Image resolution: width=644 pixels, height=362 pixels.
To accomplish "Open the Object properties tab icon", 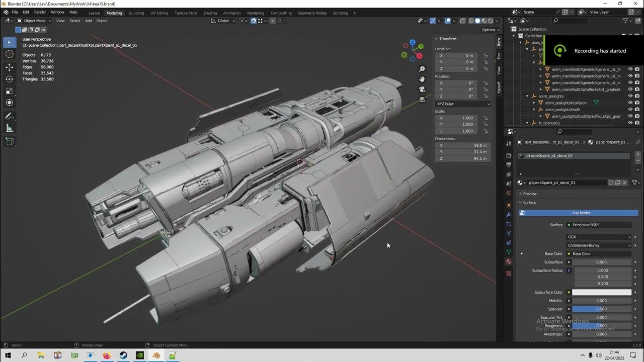I will coord(509,205).
